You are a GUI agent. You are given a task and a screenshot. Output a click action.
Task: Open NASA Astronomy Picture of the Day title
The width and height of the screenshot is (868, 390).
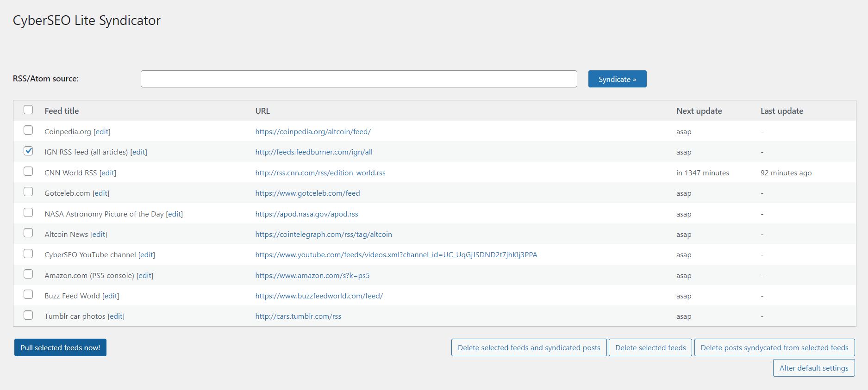104,214
